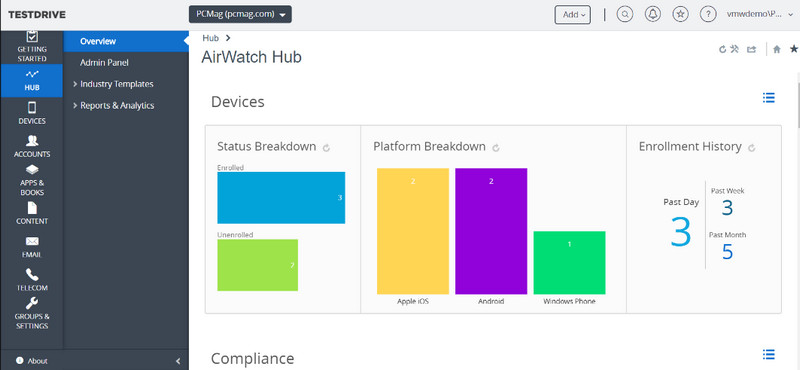Refresh the Status Breakdown chart

[x=327, y=148]
